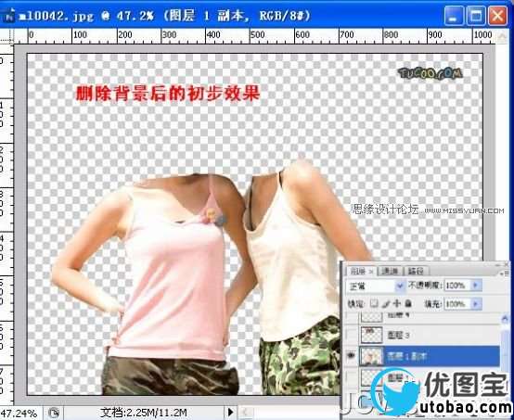
Task: Switch to the 图层 (Layers) tab
Action: [x=360, y=271]
